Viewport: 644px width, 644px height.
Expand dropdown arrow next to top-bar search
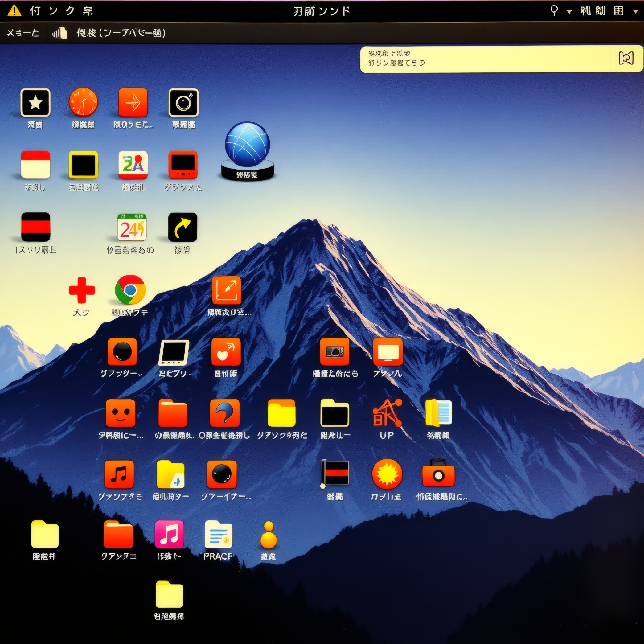(x=569, y=12)
